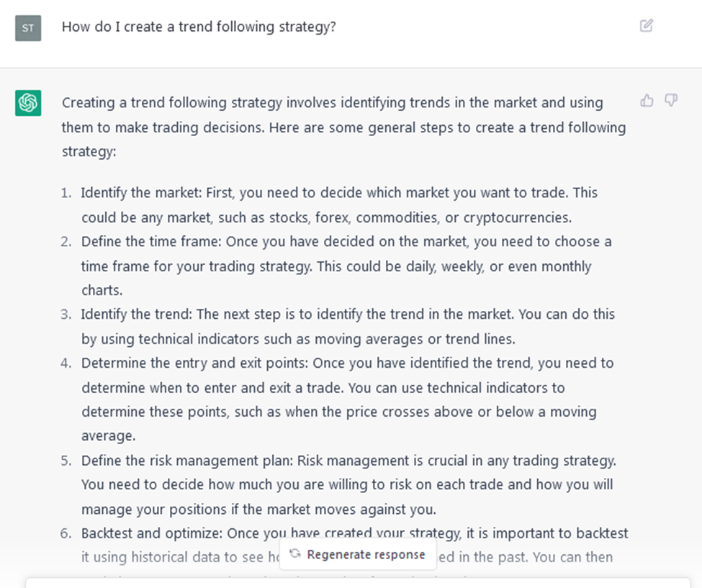Image resolution: width=702 pixels, height=588 pixels.
Task: Click 'Determine the entry and exit points' step
Action: point(348,399)
